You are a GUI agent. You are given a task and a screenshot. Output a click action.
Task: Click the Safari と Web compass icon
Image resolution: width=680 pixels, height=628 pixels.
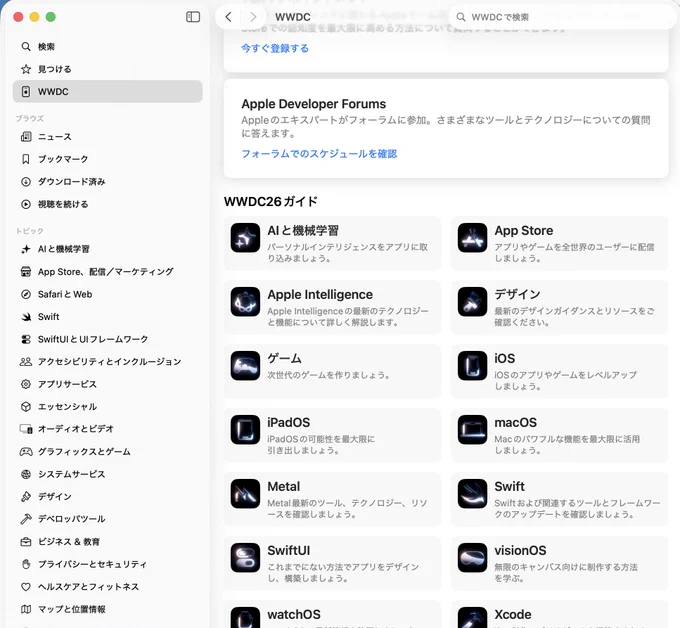click(26, 294)
